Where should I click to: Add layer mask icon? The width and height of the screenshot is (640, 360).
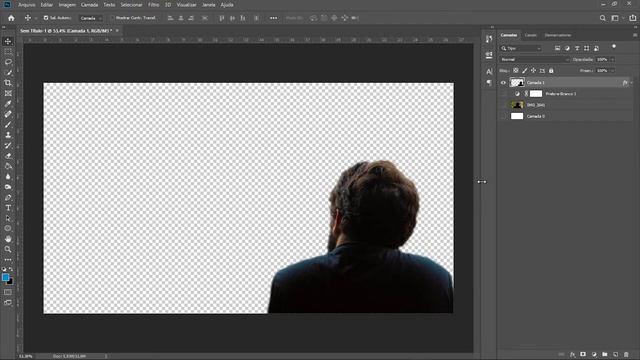(583, 354)
